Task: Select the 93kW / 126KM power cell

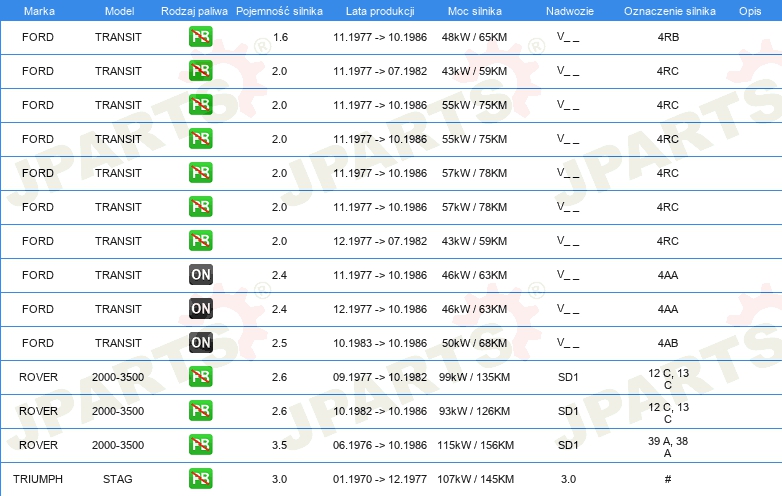Action: click(x=474, y=411)
